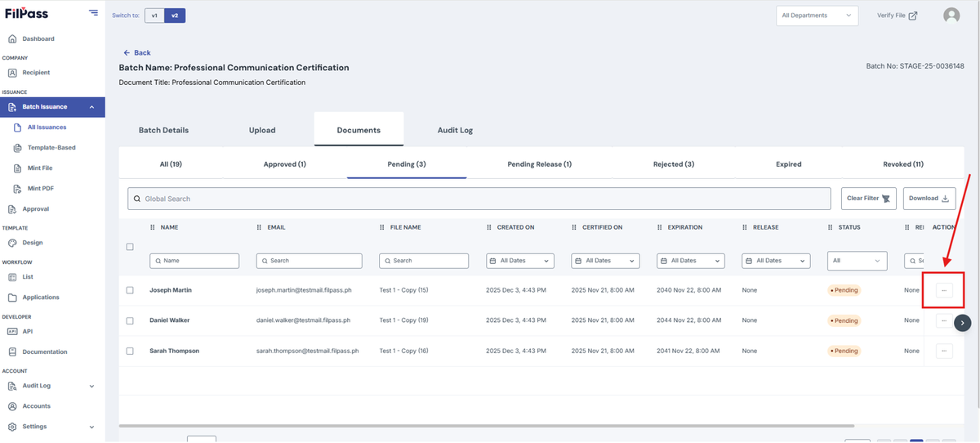Viewport: 980px width, 443px height.
Task: Collapse the sidebar with hamburger icon
Action: pyautogui.click(x=93, y=13)
